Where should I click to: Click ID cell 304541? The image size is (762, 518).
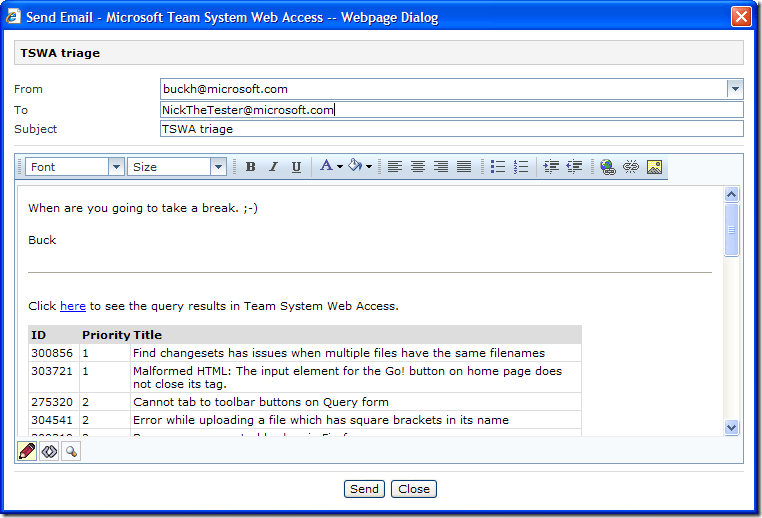52,420
